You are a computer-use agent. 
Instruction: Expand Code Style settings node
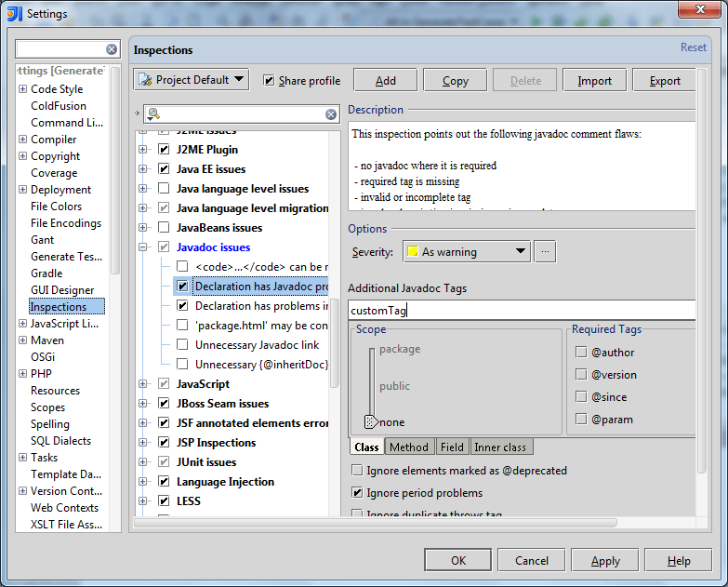point(22,88)
